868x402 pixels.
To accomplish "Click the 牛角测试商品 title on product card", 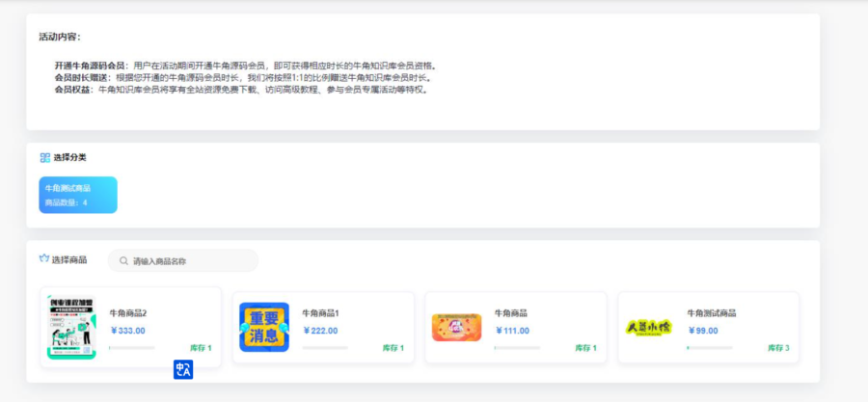I will click(712, 313).
